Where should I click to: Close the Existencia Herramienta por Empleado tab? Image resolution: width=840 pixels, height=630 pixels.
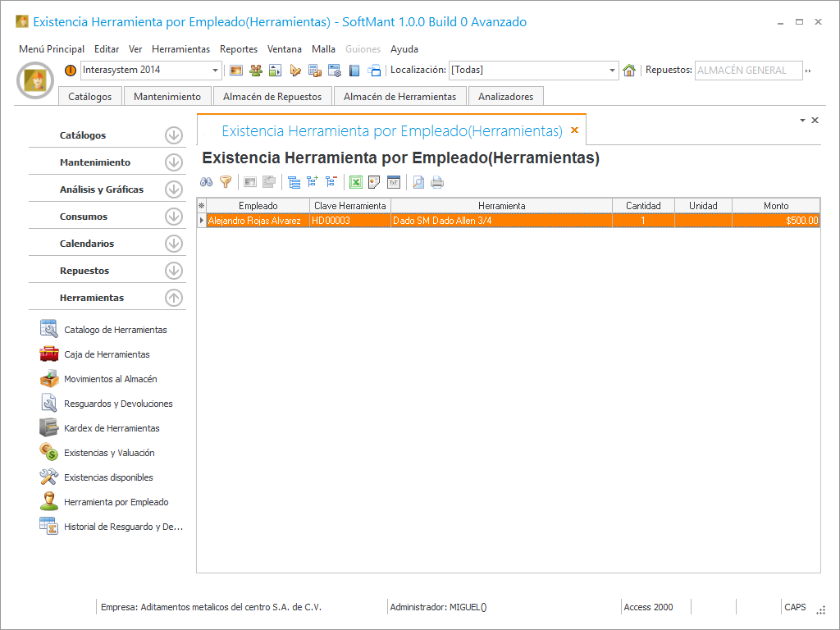[x=574, y=130]
